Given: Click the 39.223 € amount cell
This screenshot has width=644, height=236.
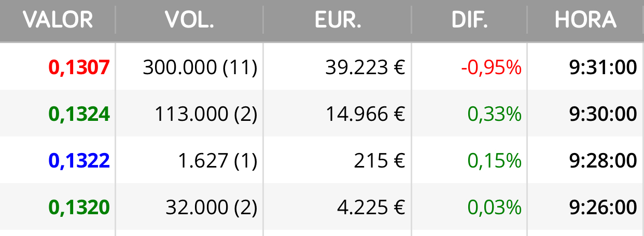Looking at the screenshot, I should [x=365, y=67].
